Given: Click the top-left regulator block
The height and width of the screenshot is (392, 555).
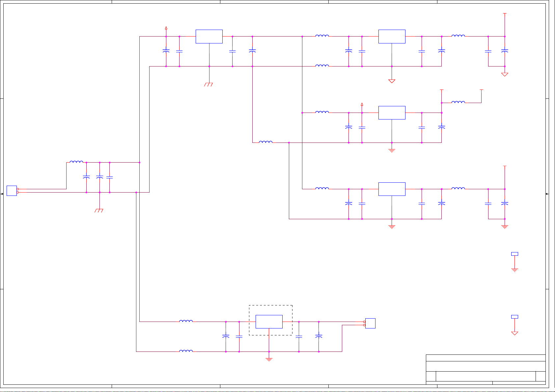Looking at the screenshot, I should coord(209,36).
